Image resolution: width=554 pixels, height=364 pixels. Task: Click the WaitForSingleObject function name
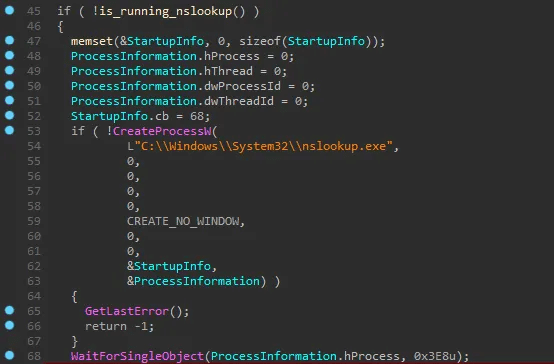pos(137,356)
